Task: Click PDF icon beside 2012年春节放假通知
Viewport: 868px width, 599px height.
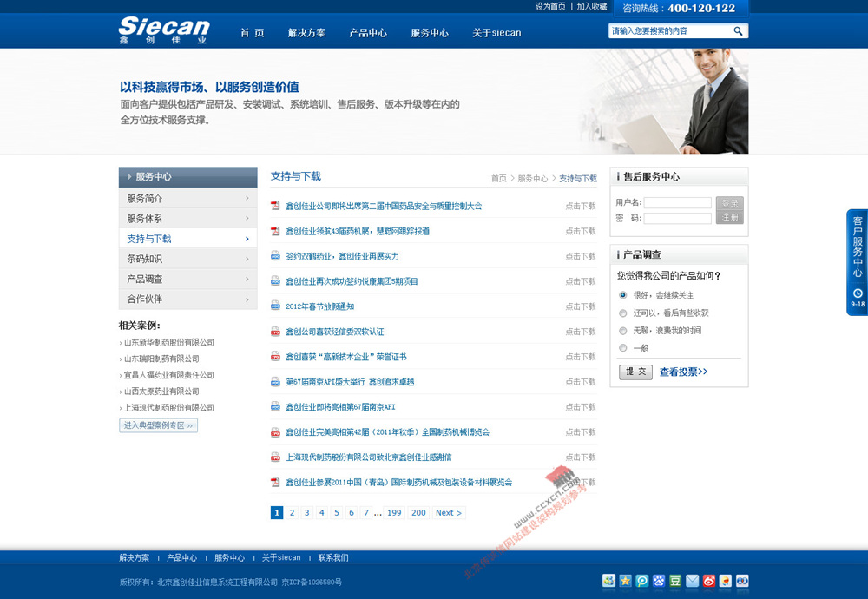Action: (x=275, y=306)
